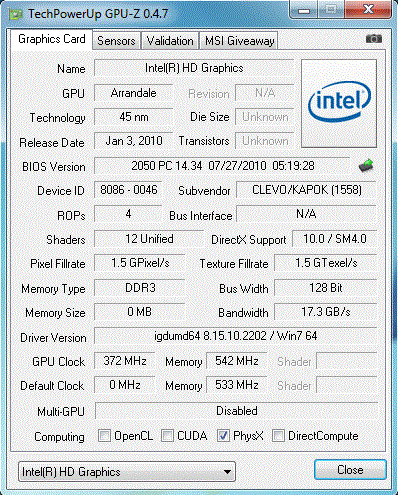Click the Name field Intel(R) HD Graphics
Image resolution: width=398 pixels, height=495 pixels.
[x=194, y=68]
